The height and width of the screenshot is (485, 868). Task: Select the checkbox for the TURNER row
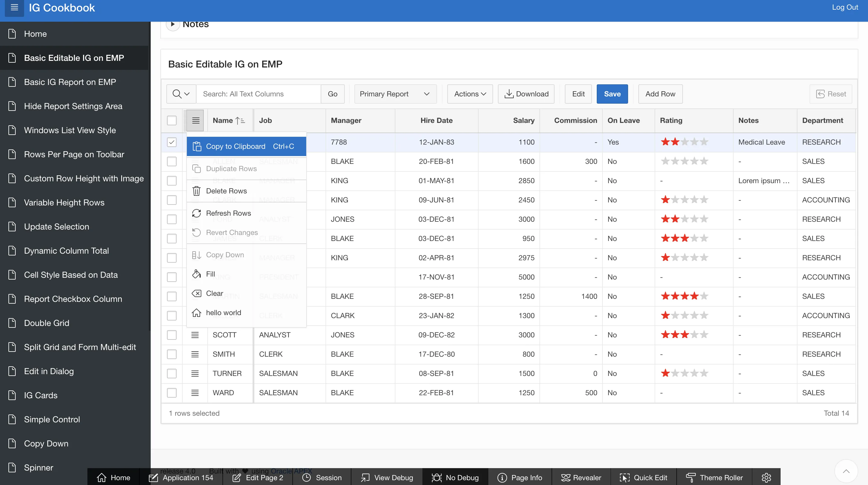(172, 374)
